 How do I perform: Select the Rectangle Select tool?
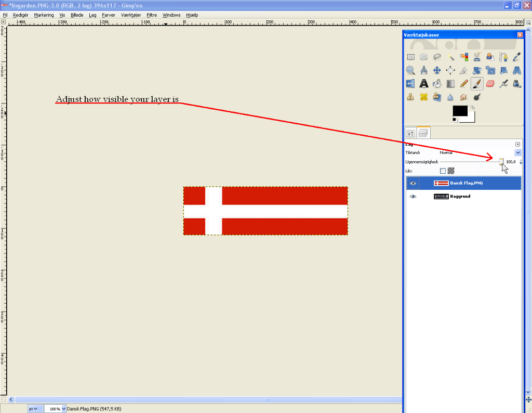[x=410, y=57]
